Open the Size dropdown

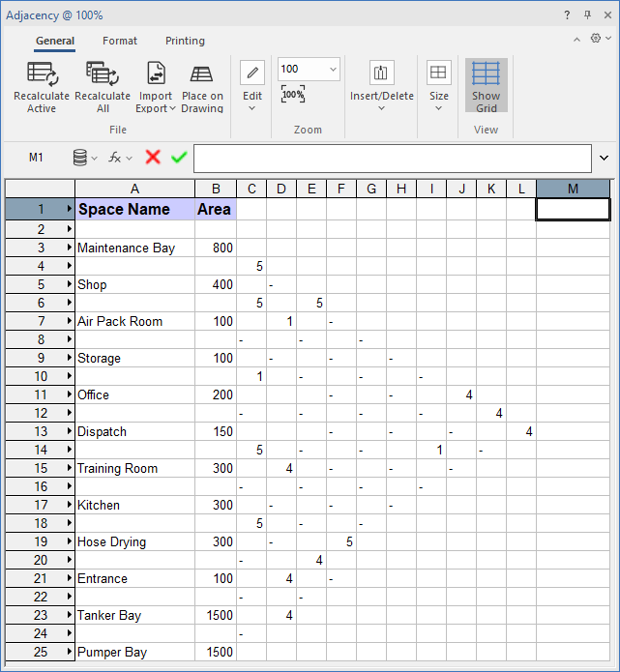tap(438, 85)
